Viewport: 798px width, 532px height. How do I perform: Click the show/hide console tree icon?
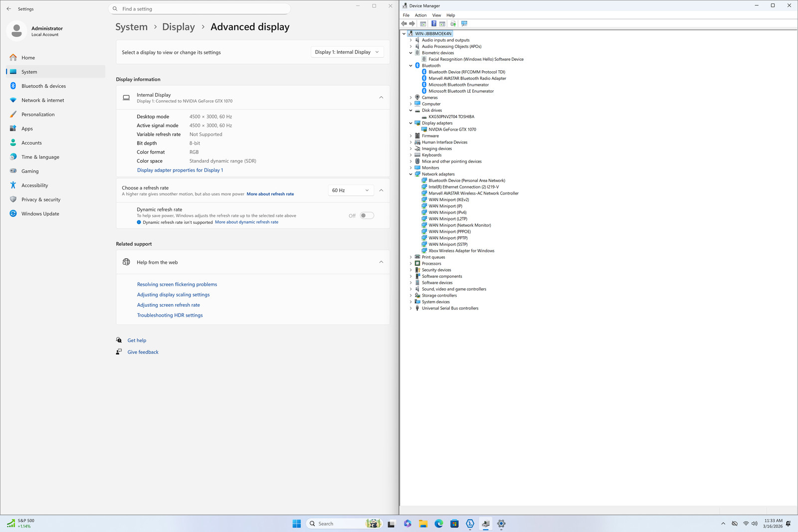(x=423, y=23)
